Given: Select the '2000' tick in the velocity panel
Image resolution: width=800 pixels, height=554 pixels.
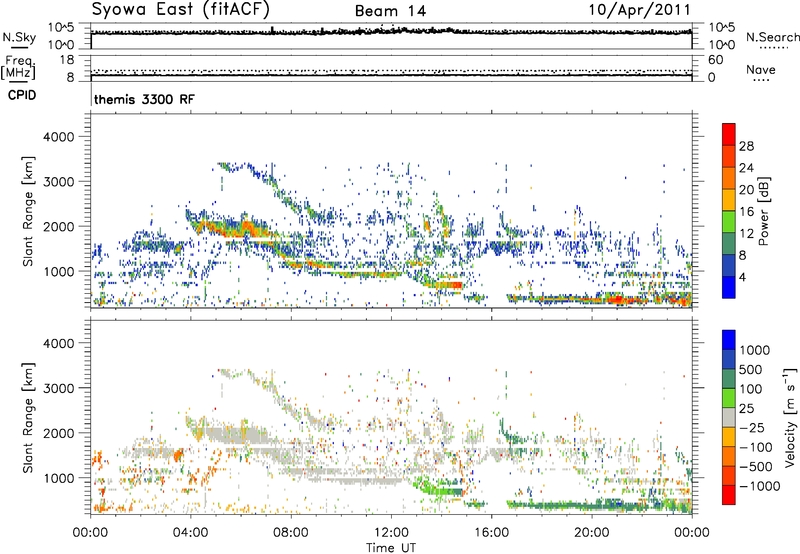Looking at the screenshot, I should (59, 433).
